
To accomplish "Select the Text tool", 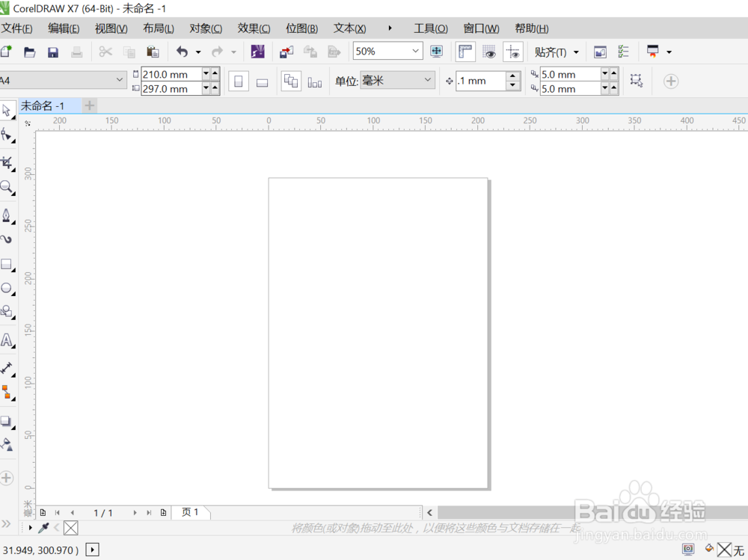I will coord(6,340).
